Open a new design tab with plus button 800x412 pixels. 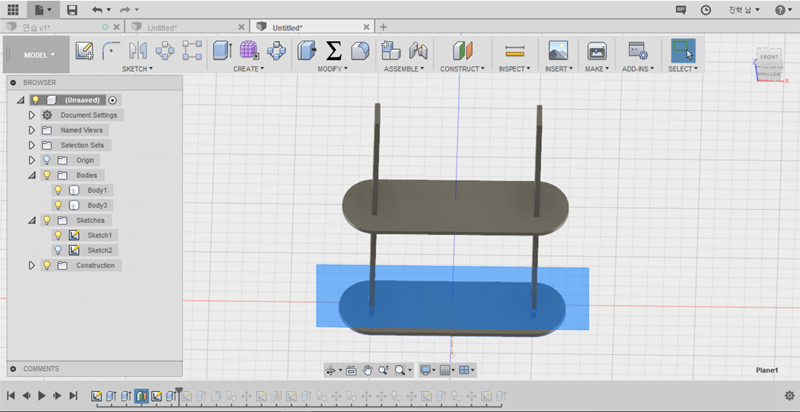tap(383, 27)
